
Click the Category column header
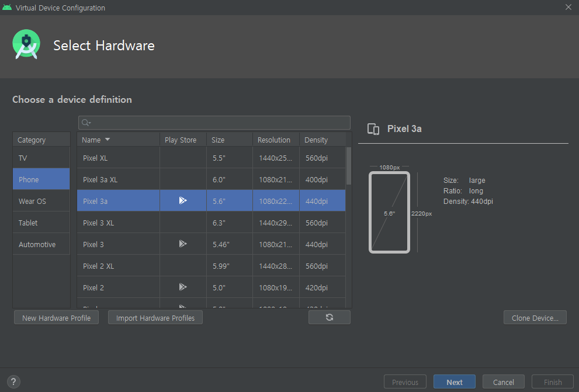(41, 140)
